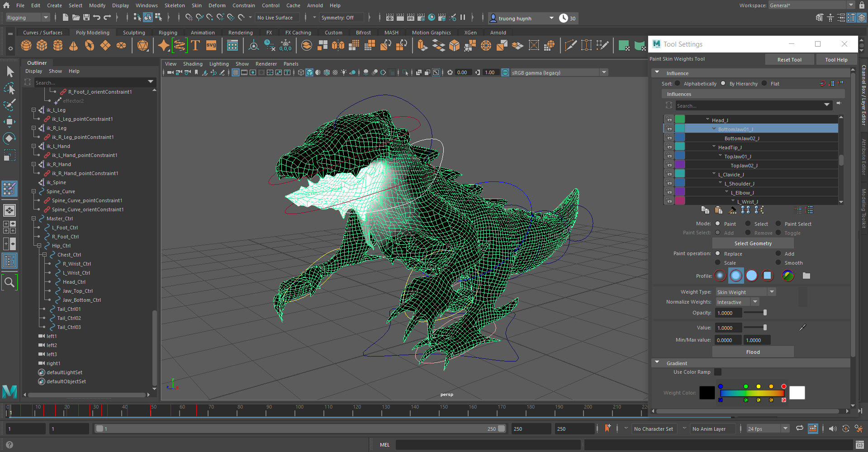
Task: Click the Copy skin weights icon
Action: click(706, 209)
